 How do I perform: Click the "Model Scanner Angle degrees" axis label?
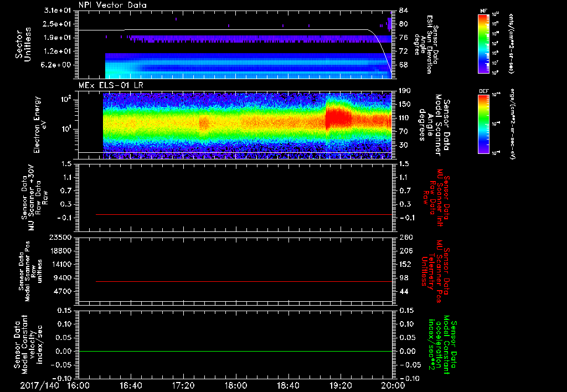pyautogui.click(x=434, y=125)
